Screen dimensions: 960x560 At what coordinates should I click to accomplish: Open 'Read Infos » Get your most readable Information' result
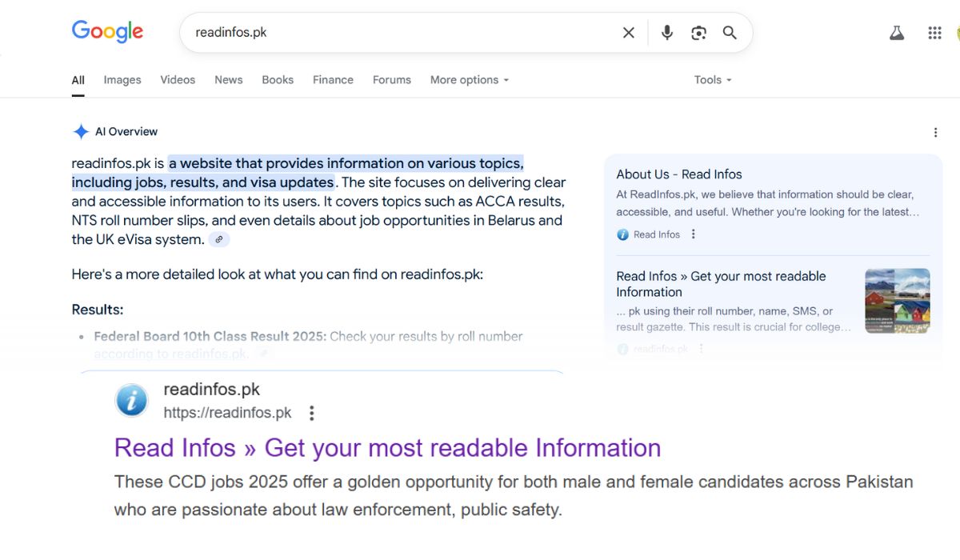[x=387, y=448]
